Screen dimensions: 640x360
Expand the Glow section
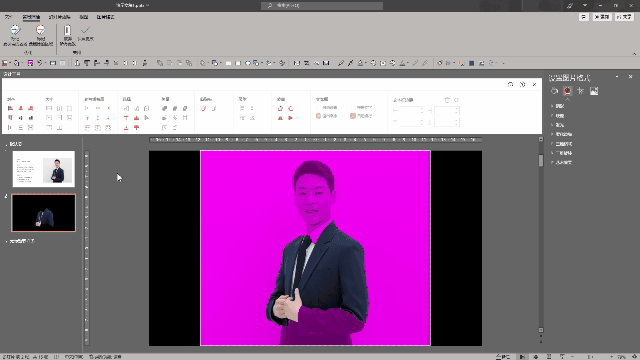tap(559, 125)
